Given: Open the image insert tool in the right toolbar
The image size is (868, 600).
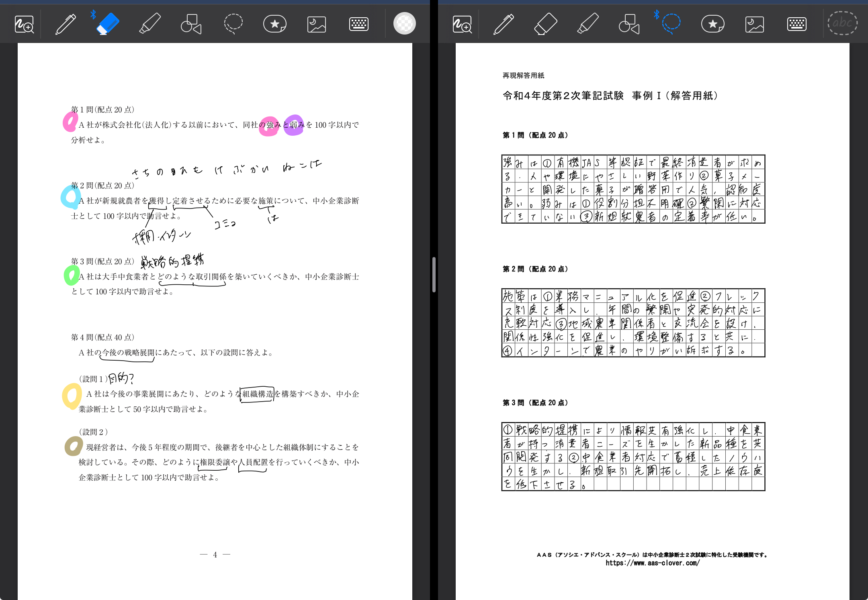Looking at the screenshot, I should click(755, 24).
